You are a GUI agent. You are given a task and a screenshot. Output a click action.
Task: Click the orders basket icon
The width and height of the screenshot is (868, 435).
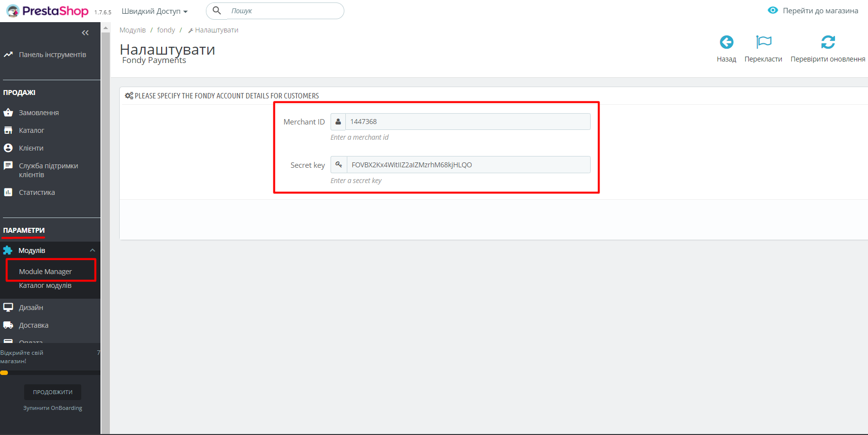[x=8, y=113]
